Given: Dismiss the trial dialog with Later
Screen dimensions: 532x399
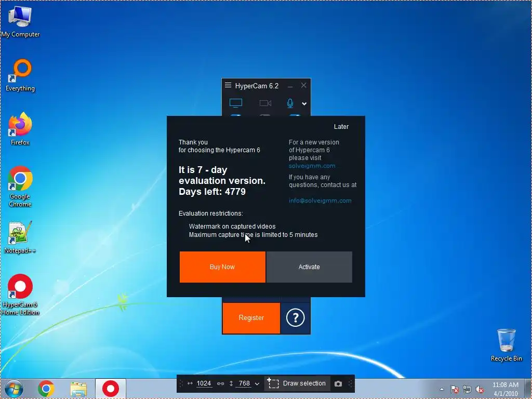Looking at the screenshot, I should 341,127.
